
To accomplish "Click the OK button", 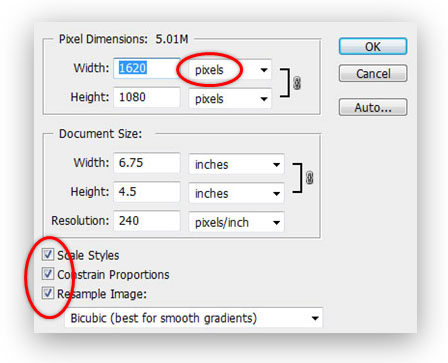I will pos(373,46).
